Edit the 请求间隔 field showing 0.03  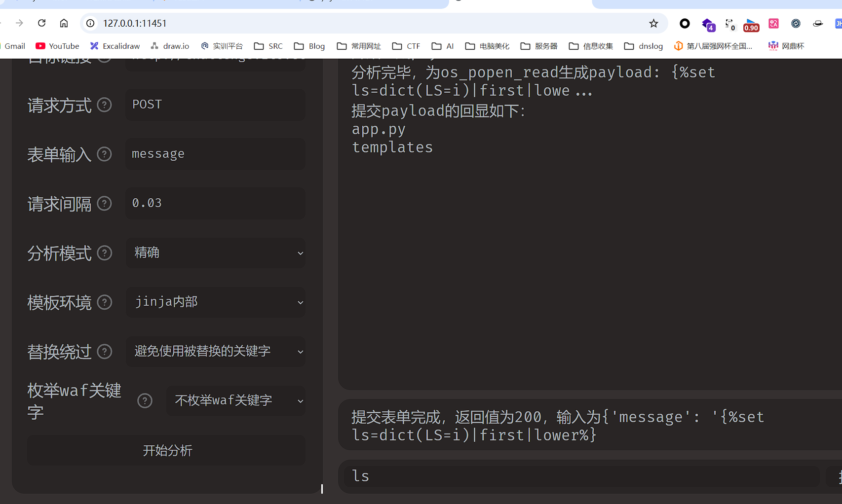click(215, 203)
